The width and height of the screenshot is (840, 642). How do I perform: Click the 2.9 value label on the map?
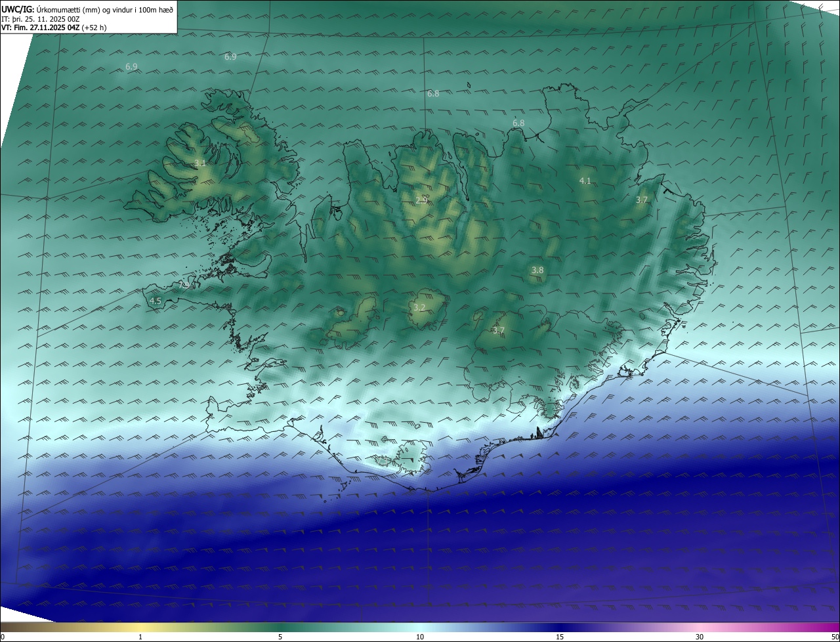[x=422, y=200]
